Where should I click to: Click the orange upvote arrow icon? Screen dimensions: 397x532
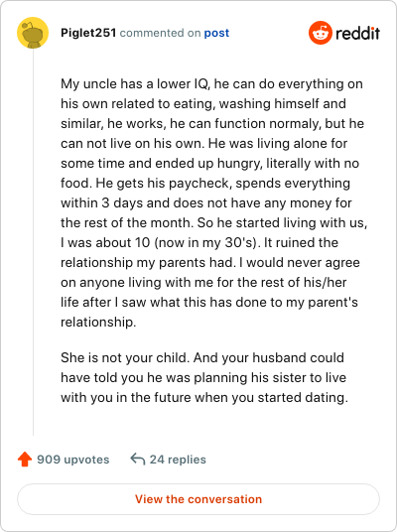pos(25,460)
